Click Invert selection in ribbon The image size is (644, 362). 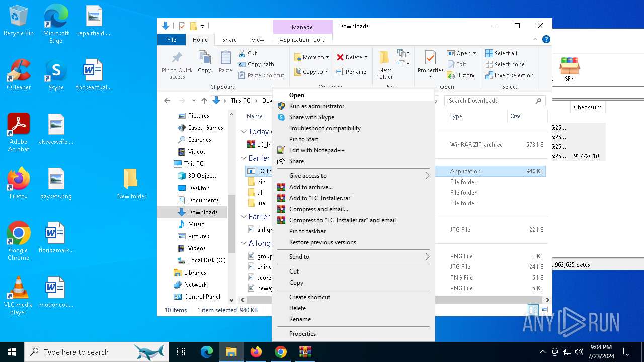(x=509, y=75)
